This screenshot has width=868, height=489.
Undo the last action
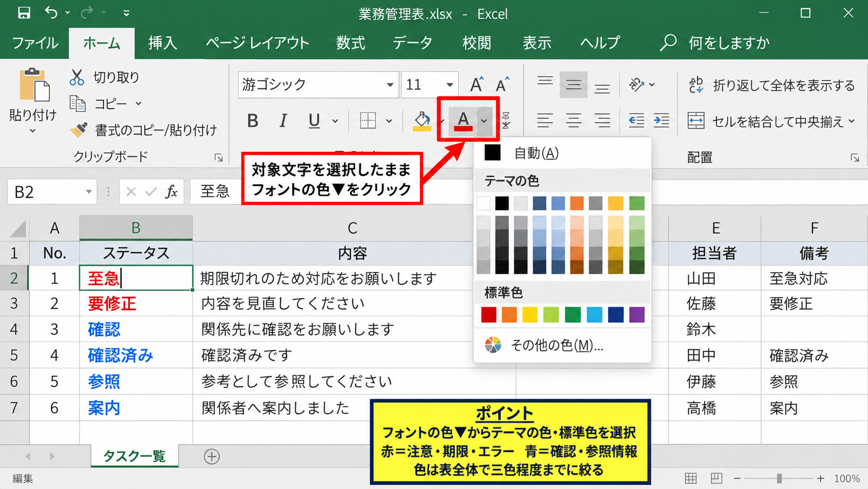[x=51, y=12]
